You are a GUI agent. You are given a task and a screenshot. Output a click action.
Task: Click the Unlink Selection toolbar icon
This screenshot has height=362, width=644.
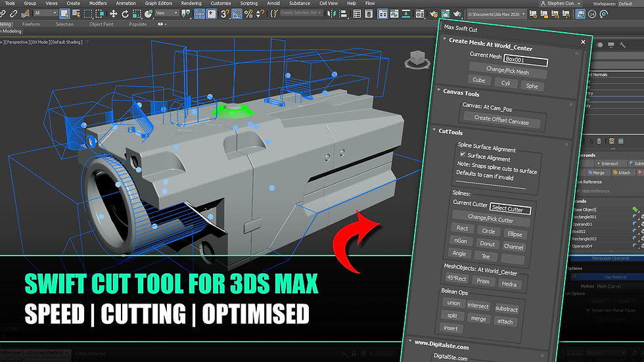coord(14,14)
